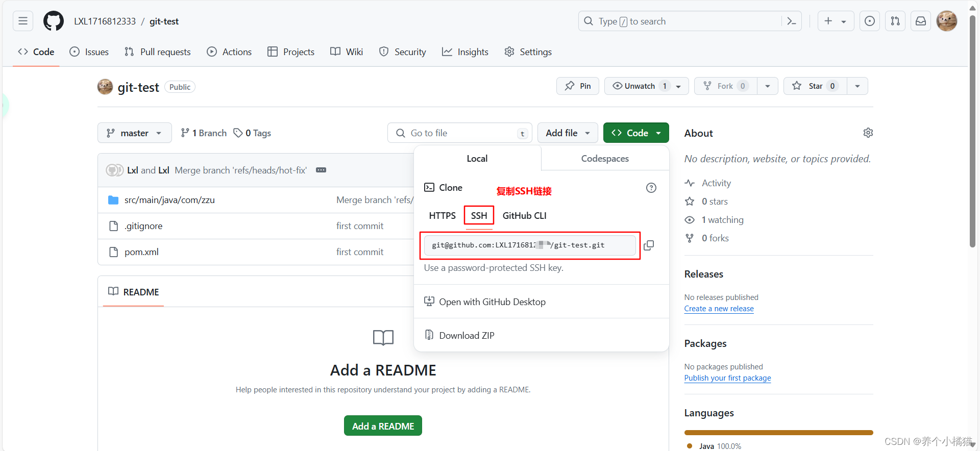This screenshot has width=980, height=451.
Task: Switch to the Code tab
Action: pos(36,52)
